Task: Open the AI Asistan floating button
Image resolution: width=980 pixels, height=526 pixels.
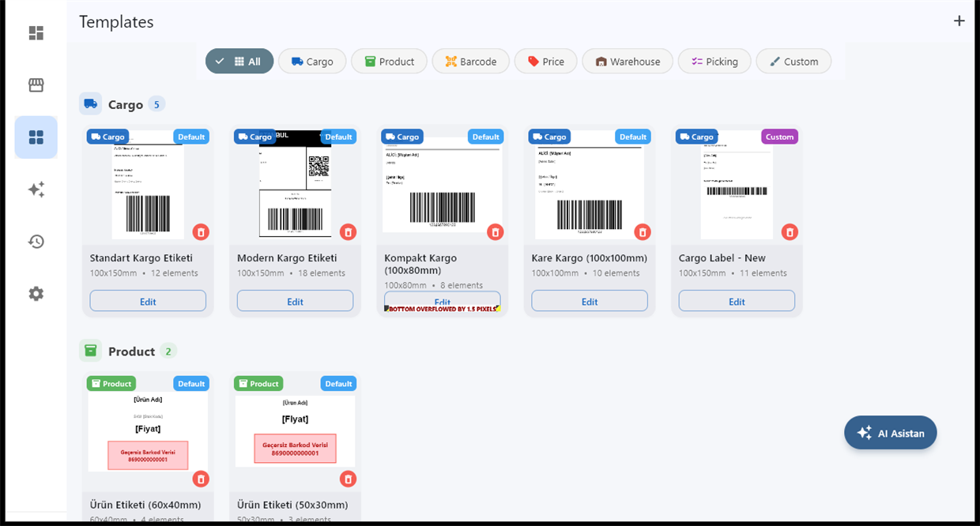Action: 891,433
